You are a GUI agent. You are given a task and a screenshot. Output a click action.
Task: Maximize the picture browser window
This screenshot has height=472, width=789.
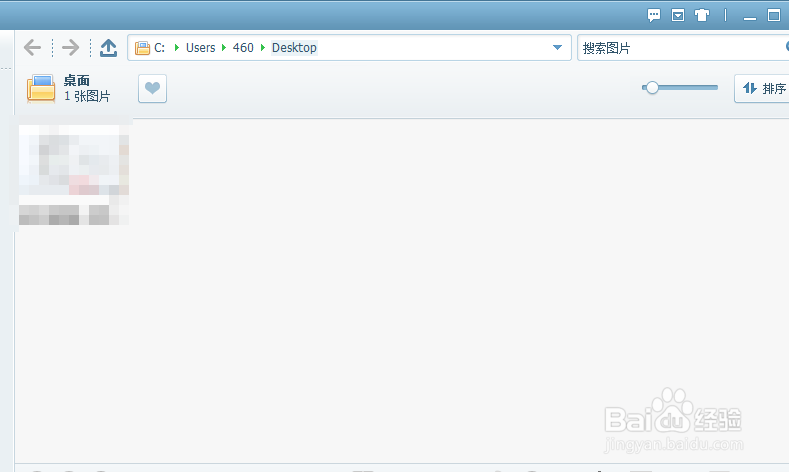774,15
